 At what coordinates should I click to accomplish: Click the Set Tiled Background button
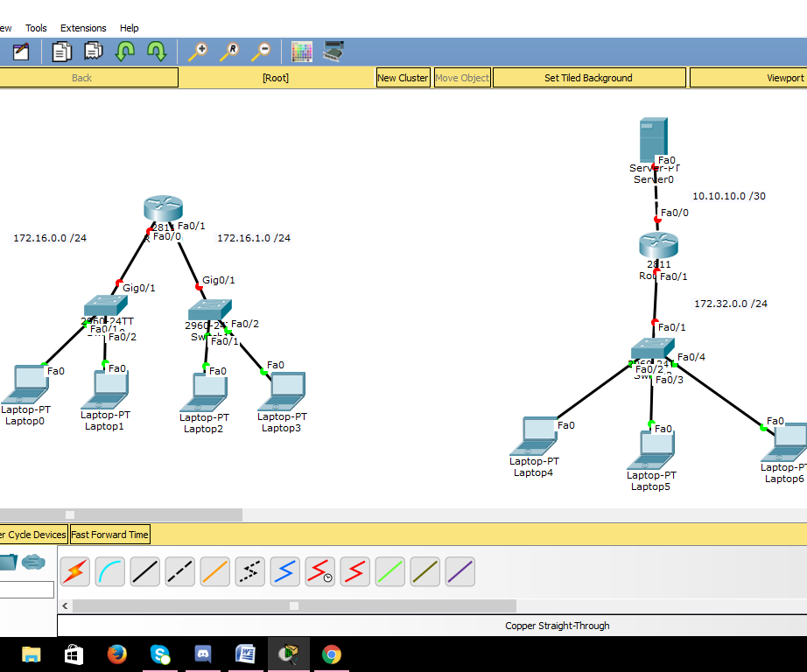click(x=588, y=77)
